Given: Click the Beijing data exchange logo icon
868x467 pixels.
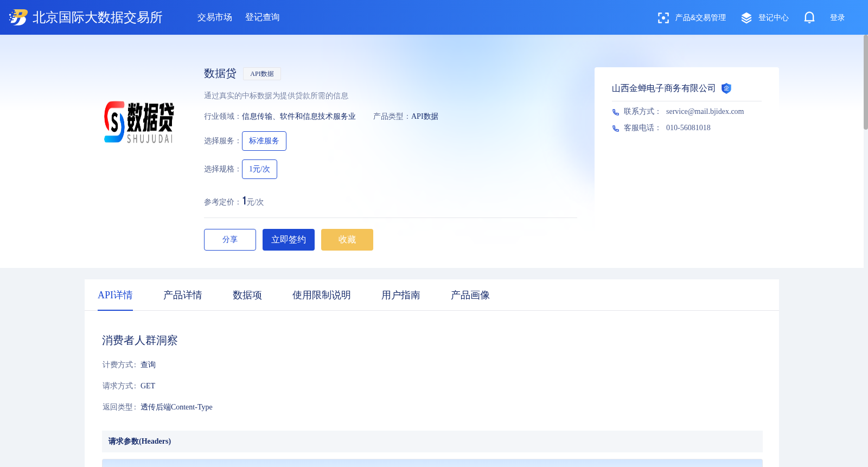Looking at the screenshot, I should pyautogui.click(x=18, y=17).
